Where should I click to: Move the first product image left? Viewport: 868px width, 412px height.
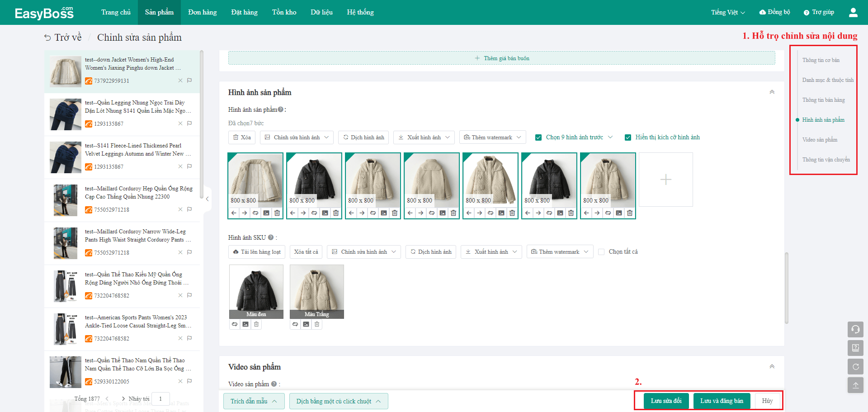[234, 213]
